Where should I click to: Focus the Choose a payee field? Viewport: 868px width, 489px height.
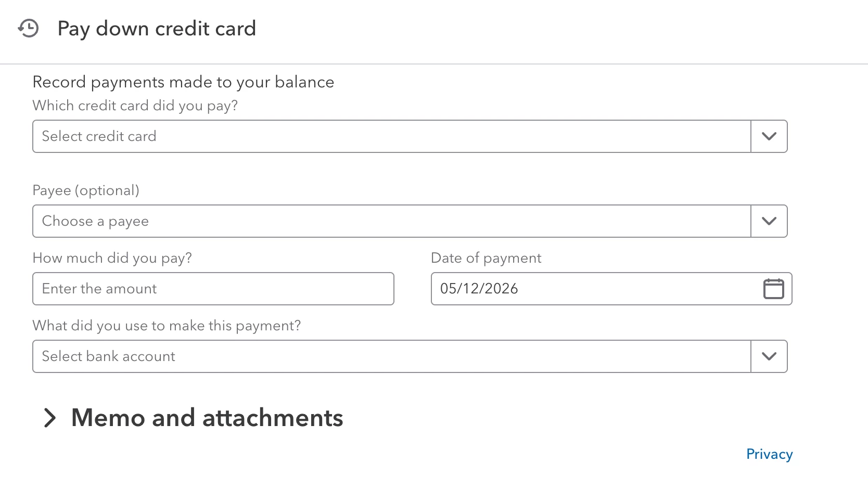click(x=392, y=221)
